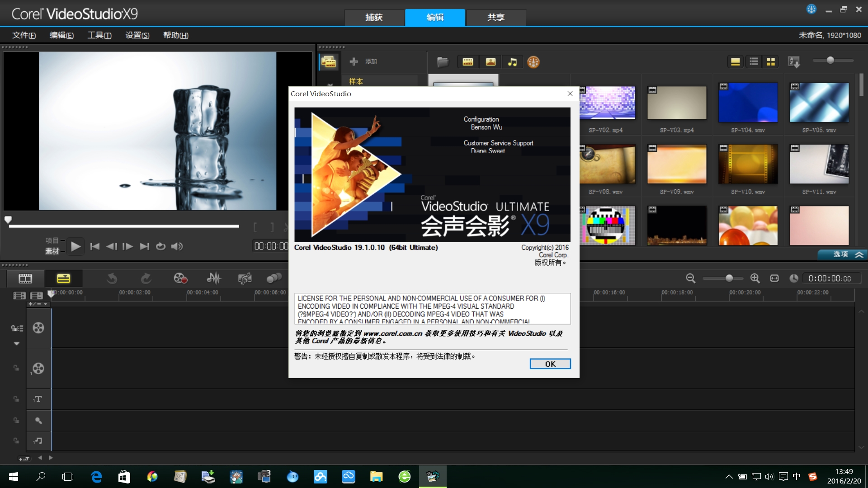Expand the Options (选项) panel
Viewport: 868px width, 488px height.
tap(842, 254)
